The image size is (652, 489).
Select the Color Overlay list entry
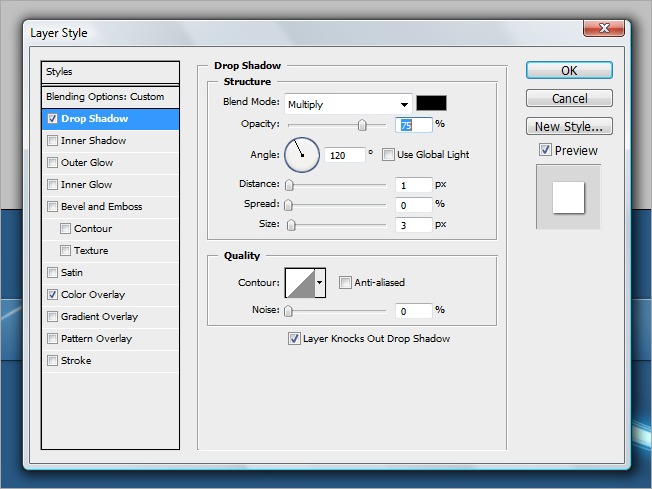coord(110,295)
